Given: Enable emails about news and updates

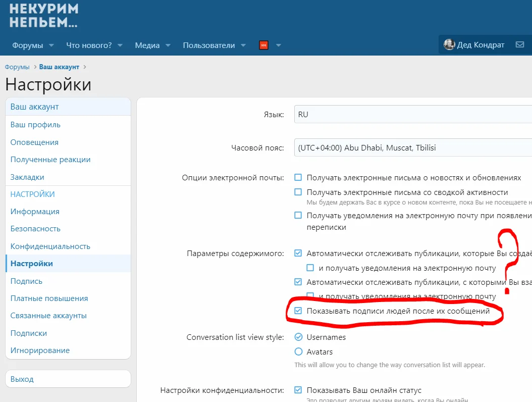Looking at the screenshot, I should [298, 177].
